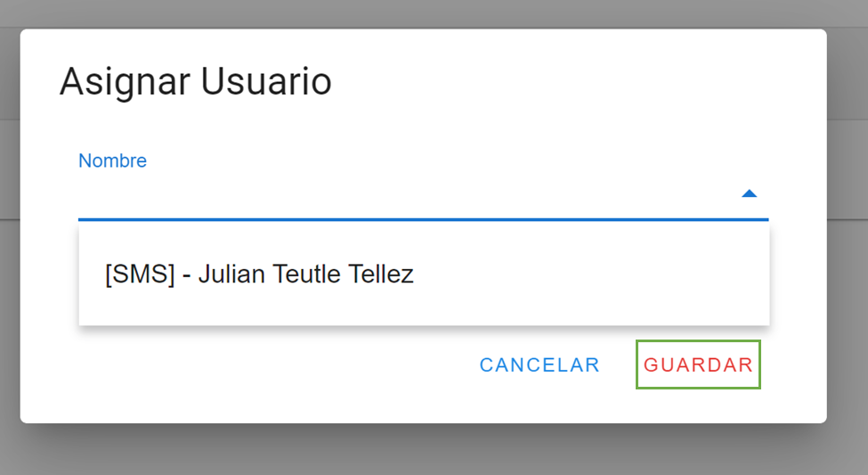
Task: Choose Julian Teutle Tellez from the list
Action: (x=305, y=274)
